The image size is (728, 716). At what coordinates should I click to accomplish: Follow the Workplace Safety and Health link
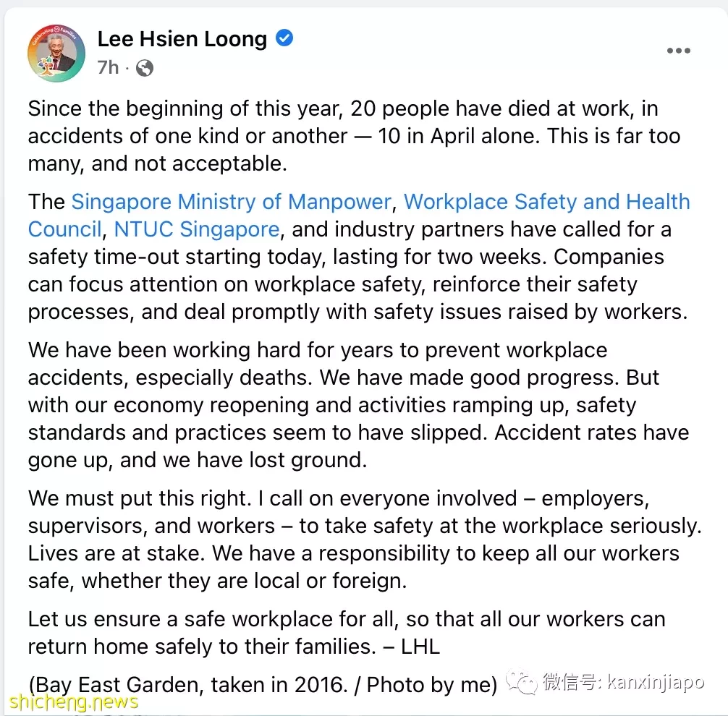click(x=547, y=202)
